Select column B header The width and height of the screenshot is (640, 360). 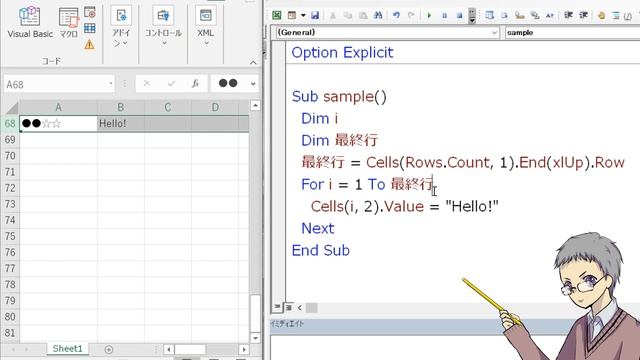121,107
